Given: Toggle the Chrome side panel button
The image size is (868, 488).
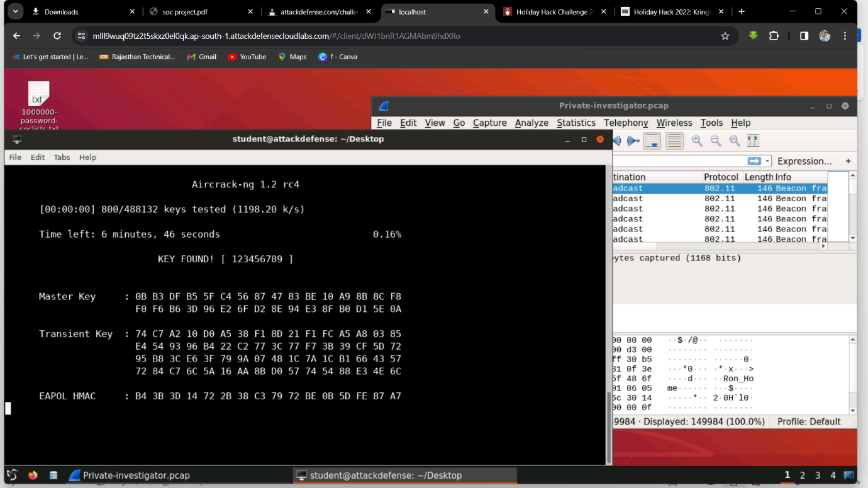Looking at the screenshot, I should [x=804, y=36].
